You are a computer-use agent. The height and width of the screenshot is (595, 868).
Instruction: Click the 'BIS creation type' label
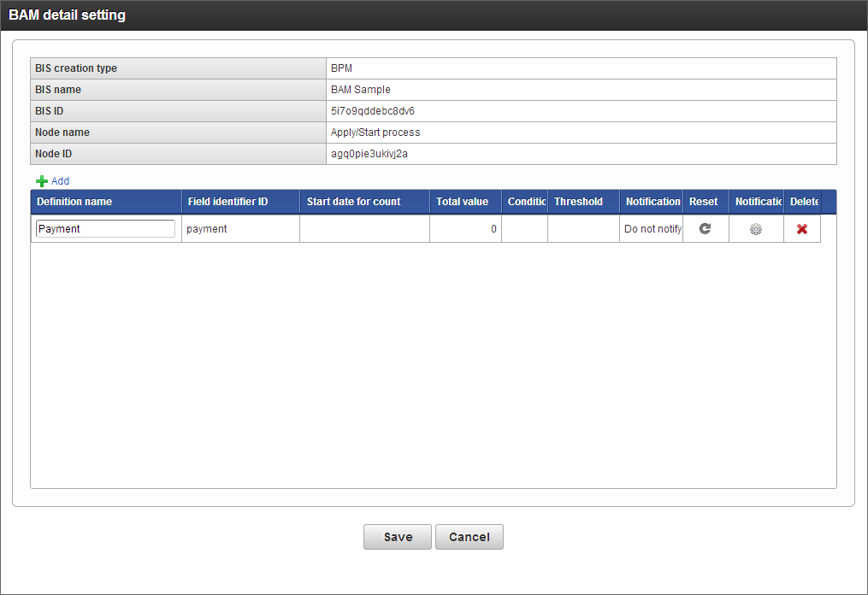[x=76, y=68]
